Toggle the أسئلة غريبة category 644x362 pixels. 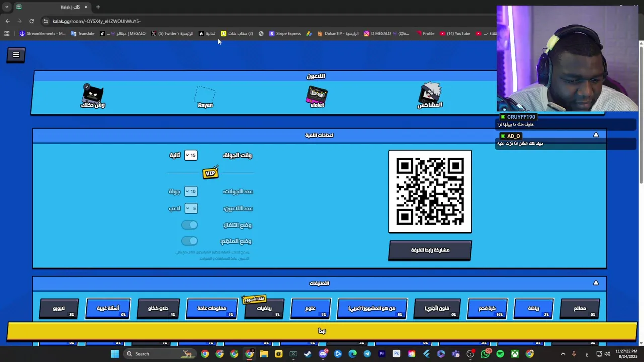[x=108, y=308]
